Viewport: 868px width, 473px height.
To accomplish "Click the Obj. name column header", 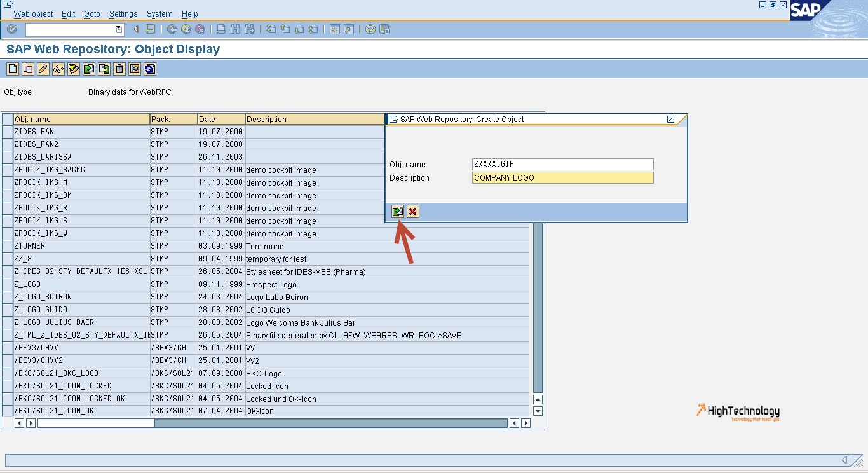I will pyautogui.click(x=81, y=119).
